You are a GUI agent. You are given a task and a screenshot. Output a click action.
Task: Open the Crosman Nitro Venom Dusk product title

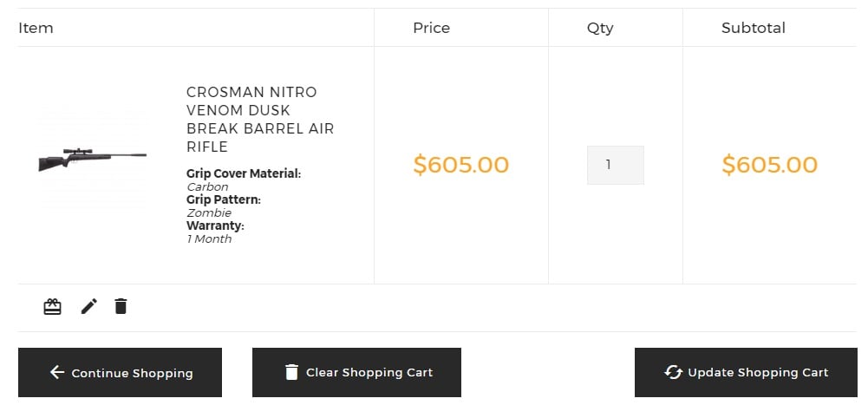click(260, 119)
